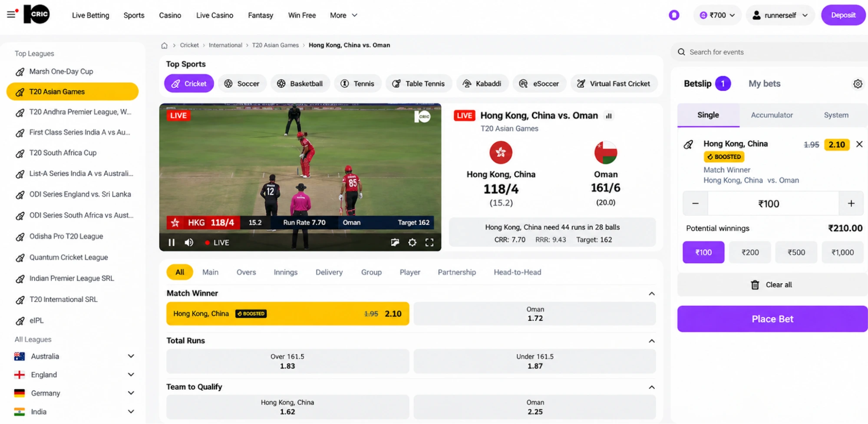The height and width of the screenshot is (424, 868).
Task: Click the picture-in-picture video icon
Action: [395, 243]
